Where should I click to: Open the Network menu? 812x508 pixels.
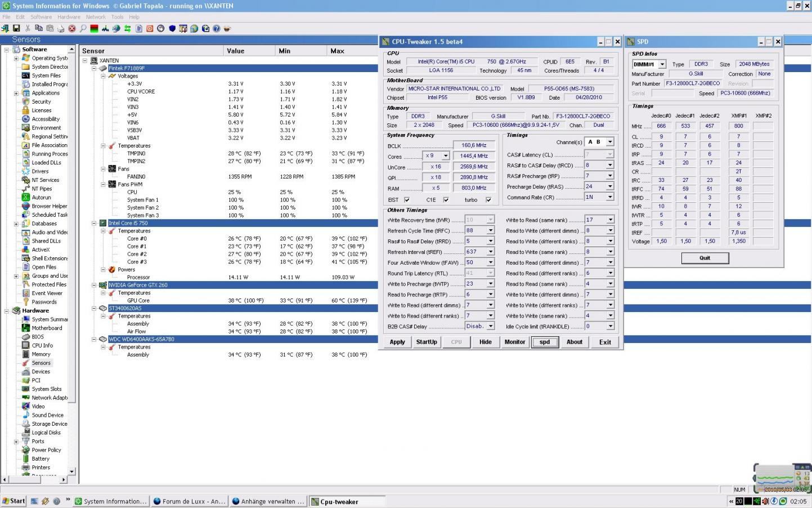tap(96, 17)
